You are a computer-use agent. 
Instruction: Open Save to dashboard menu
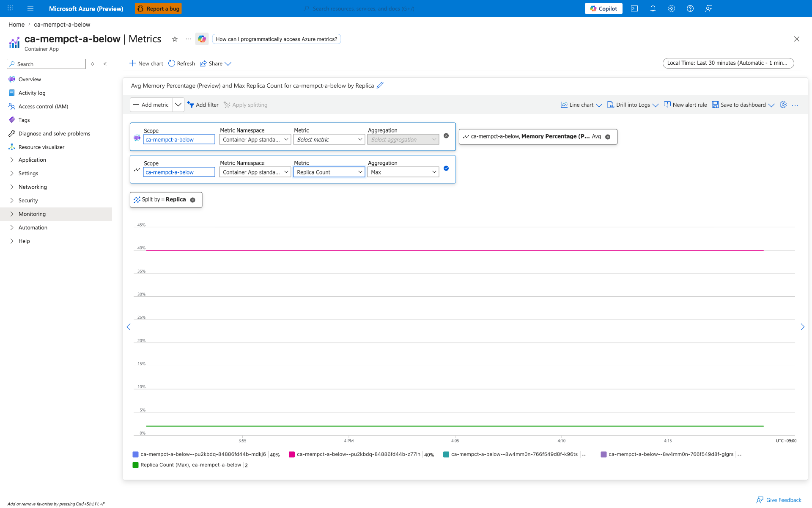[x=743, y=105]
